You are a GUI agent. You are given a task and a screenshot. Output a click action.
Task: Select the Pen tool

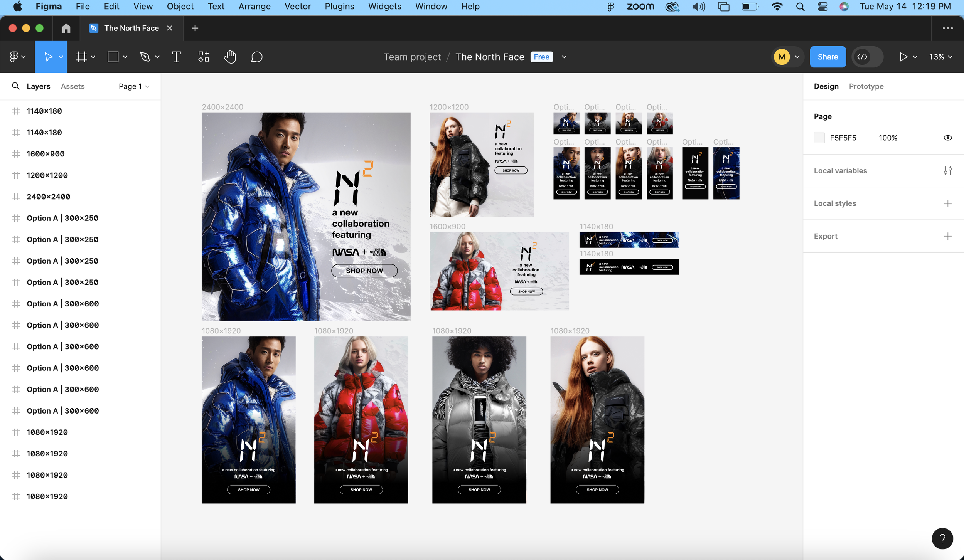point(145,57)
